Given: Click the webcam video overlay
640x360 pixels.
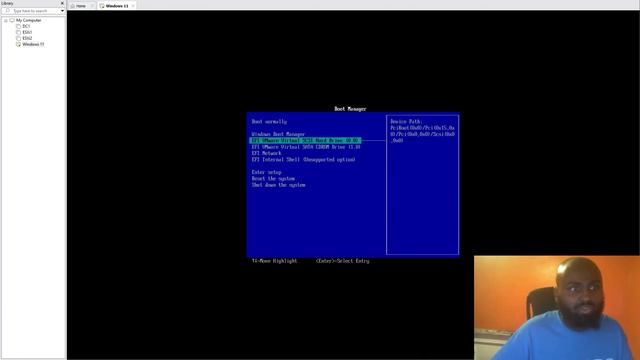Looking at the screenshot, I should pyautogui.click(x=557, y=308).
